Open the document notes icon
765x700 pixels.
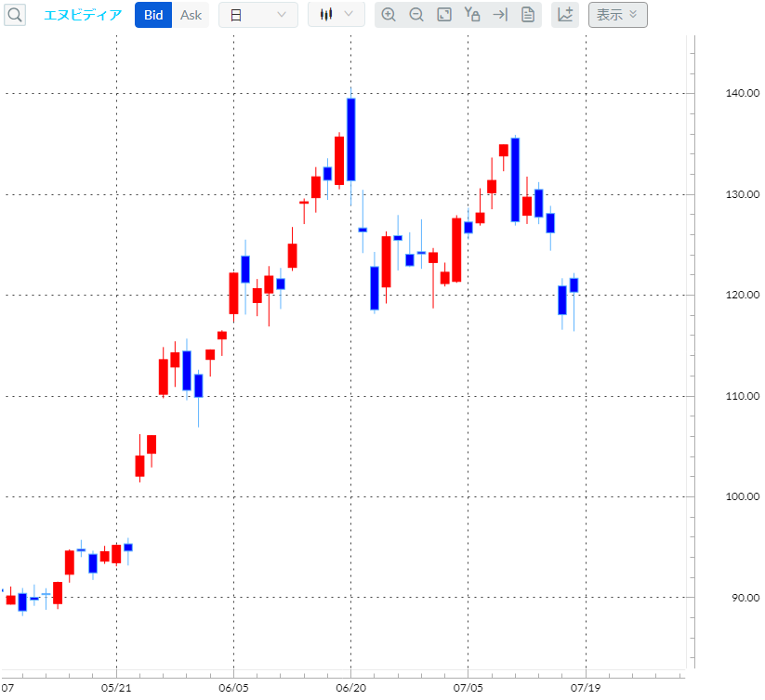528,15
